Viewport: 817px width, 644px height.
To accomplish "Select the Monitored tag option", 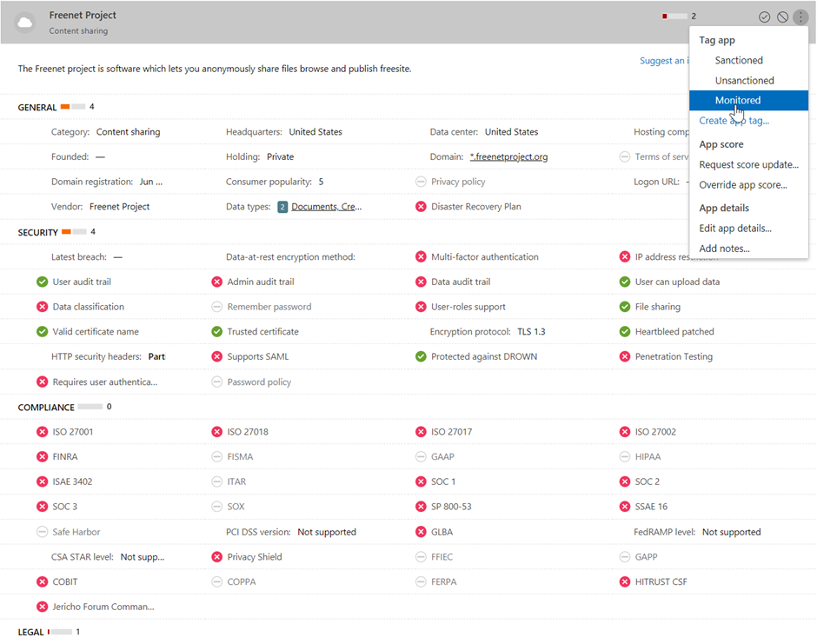I will tap(737, 101).
